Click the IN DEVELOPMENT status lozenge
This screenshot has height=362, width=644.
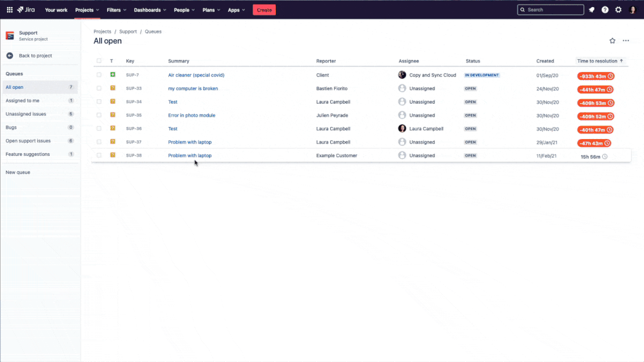482,75
